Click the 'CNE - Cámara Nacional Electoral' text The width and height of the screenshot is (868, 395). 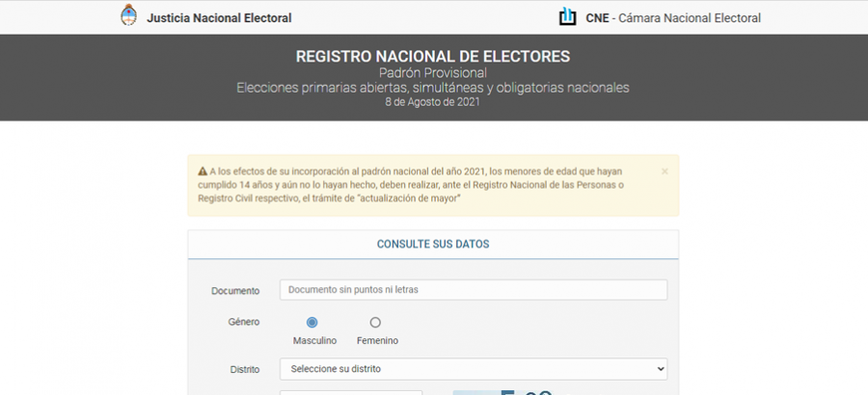[x=673, y=17]
